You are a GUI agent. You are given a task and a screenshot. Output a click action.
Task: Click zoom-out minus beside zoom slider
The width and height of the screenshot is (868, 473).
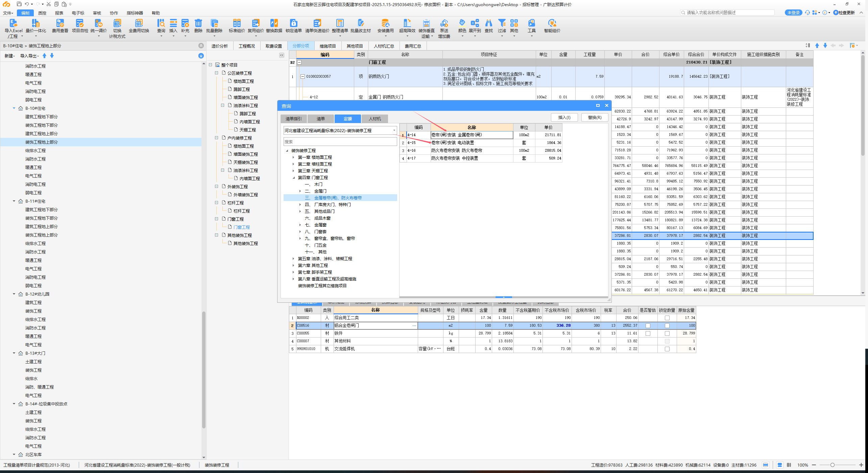pos(814,465)
